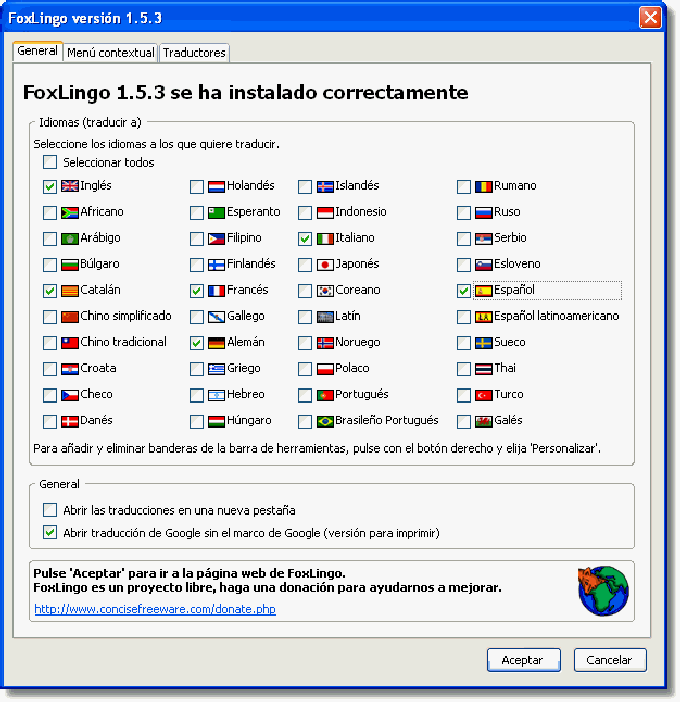
Task: Click the Danish flag icon for Danés
Action: [x=69, y=421]
